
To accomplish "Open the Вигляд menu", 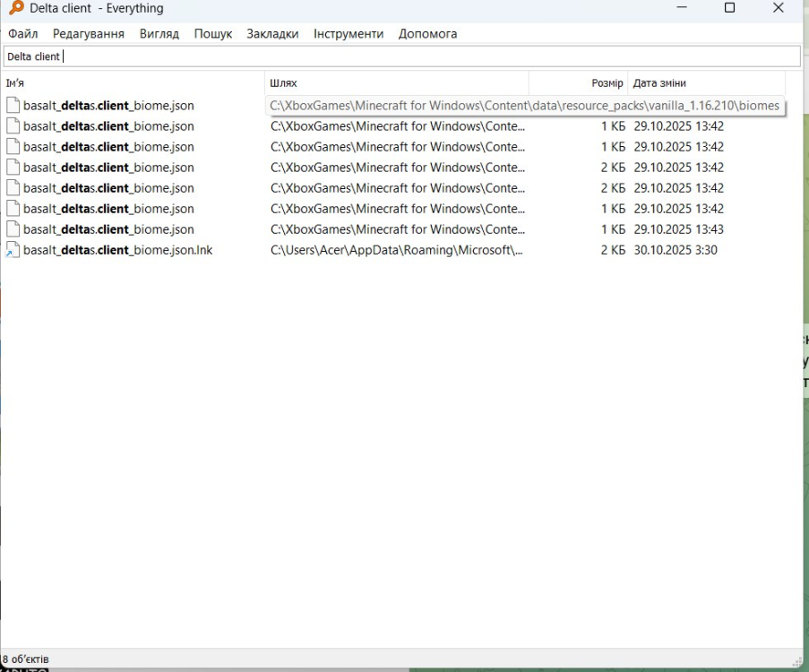I will [159, 33].
